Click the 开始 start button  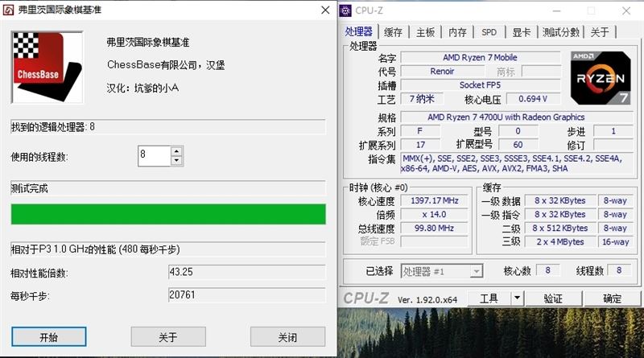(49, 337)
